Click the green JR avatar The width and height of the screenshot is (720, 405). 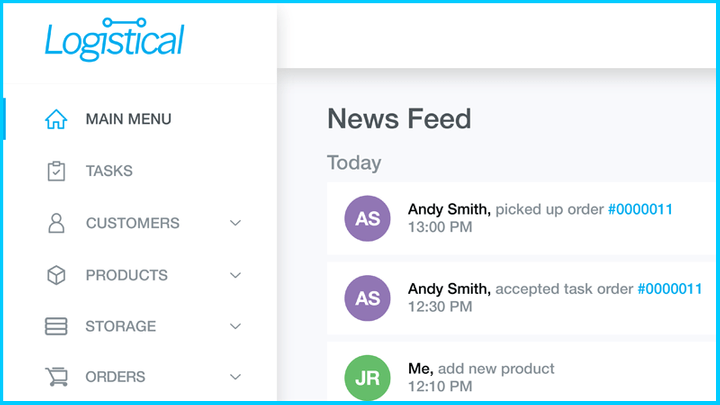pyautogui.click(x=368, y=378)
